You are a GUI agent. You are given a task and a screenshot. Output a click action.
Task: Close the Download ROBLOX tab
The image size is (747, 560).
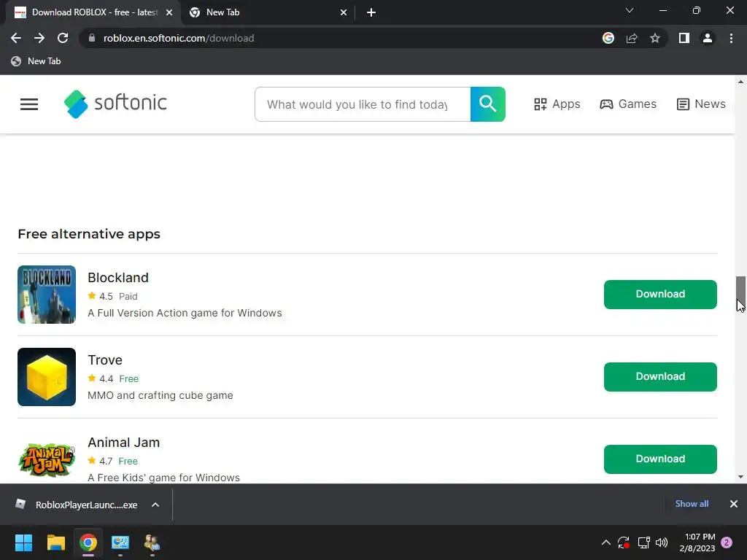point(169,12)
